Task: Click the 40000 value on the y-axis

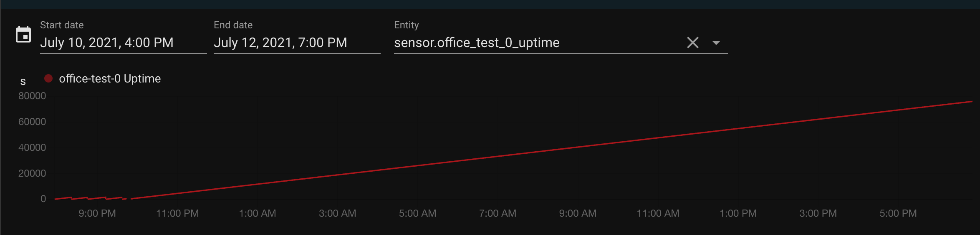Action: click(32, 147)
